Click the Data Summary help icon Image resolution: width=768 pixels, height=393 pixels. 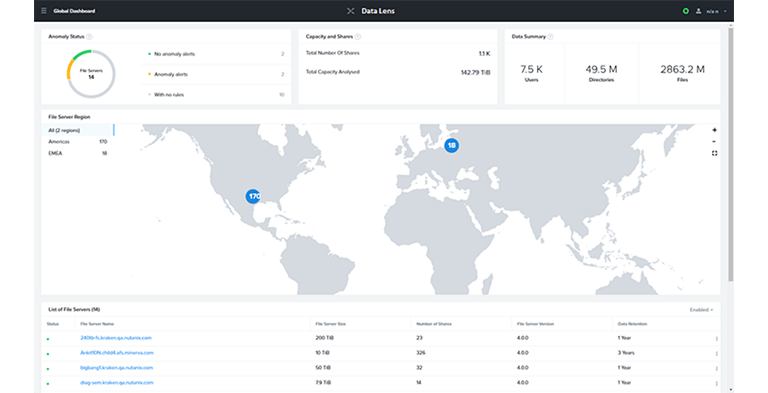[550, 36]
